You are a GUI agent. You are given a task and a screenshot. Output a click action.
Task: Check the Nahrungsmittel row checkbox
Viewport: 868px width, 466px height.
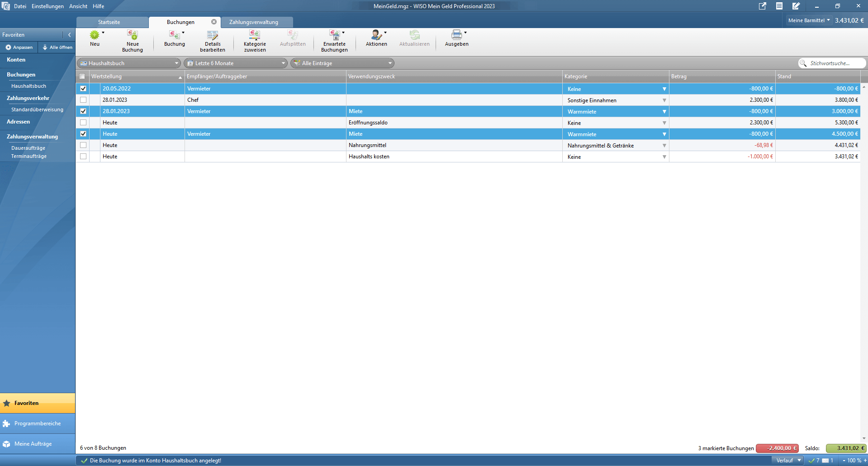click(x=83, y=145)
